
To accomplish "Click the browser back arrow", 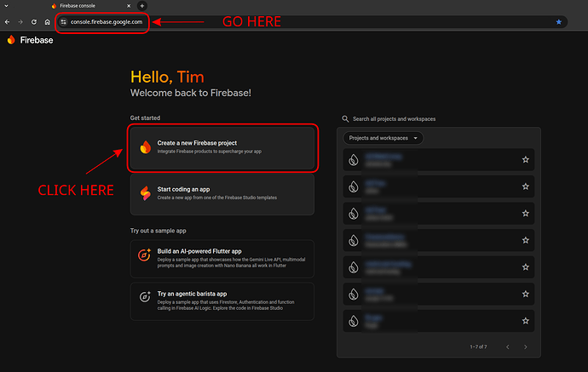I will (8, 21).
